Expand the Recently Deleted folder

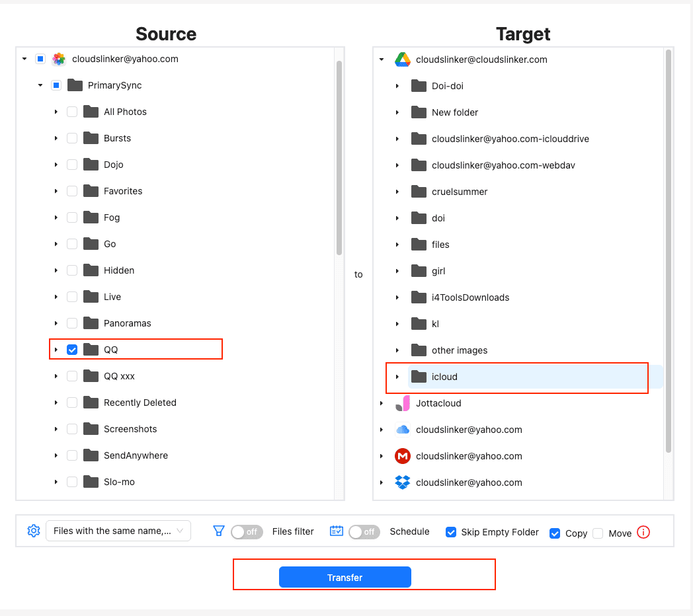tap(56, 403)
